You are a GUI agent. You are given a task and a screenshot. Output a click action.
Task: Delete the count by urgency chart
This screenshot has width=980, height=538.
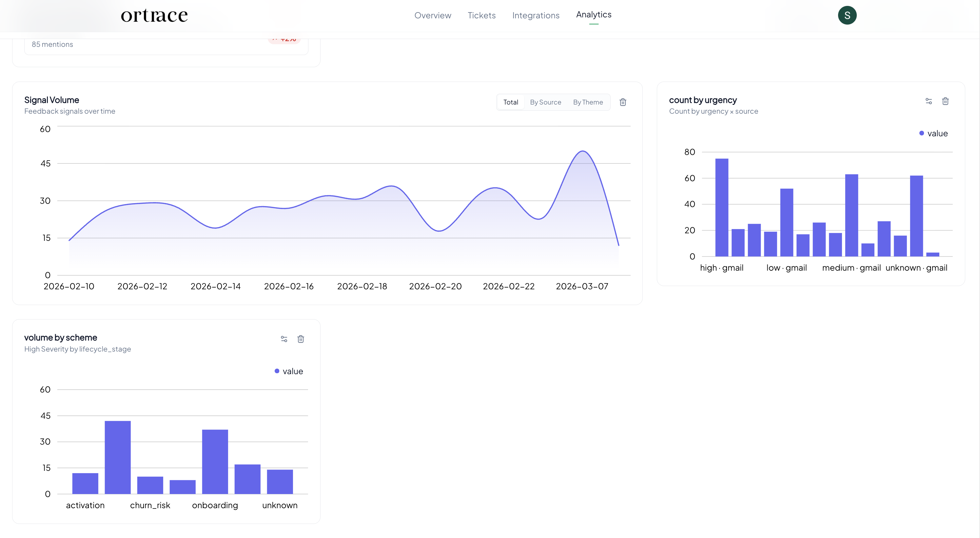click(x=945, y=101)
